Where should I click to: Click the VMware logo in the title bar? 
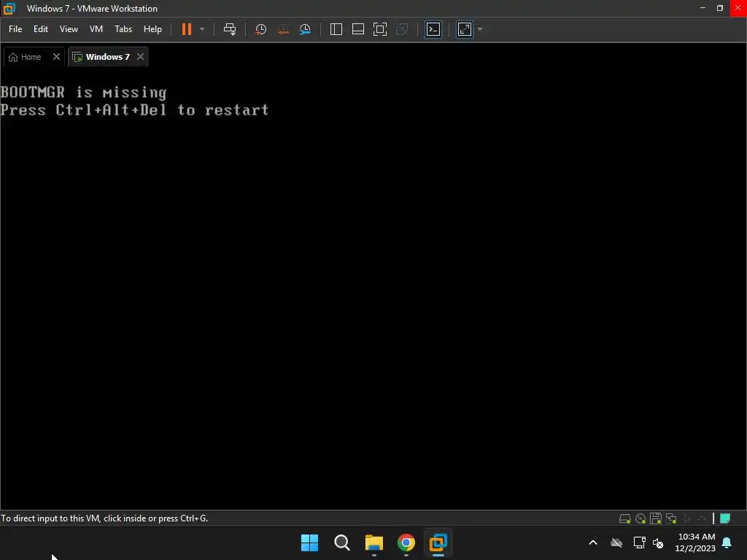point(9,9)
